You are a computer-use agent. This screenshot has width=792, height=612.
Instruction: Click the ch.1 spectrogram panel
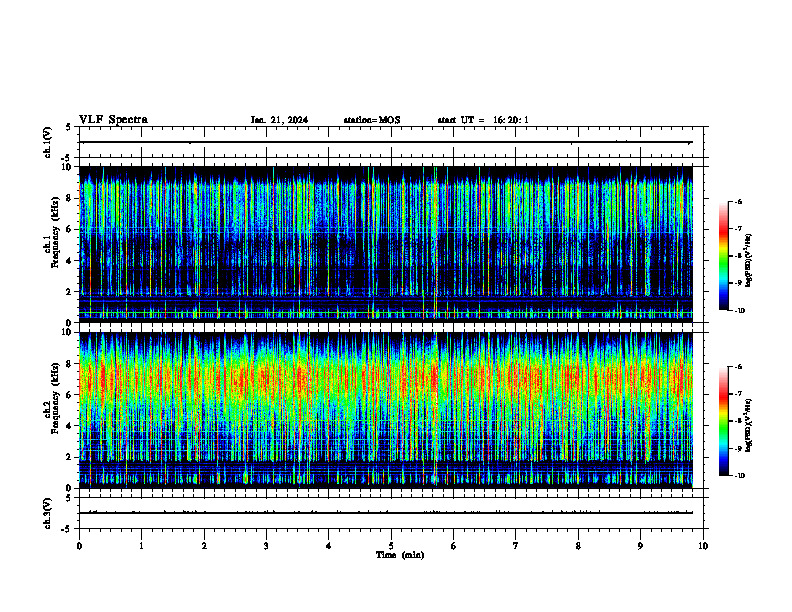(x=386, y=244)
